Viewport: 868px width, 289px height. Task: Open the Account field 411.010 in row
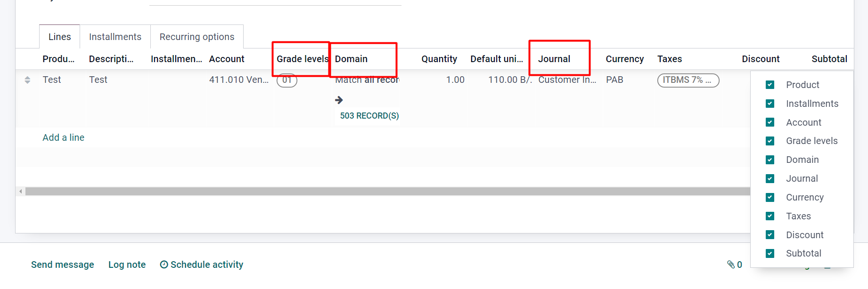[x=238, y=80]
